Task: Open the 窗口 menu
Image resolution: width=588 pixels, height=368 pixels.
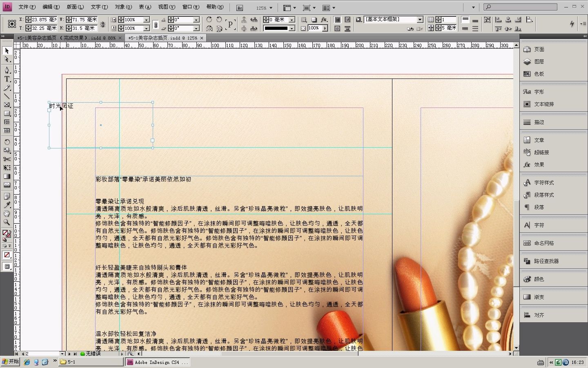Action: point(190,7)
